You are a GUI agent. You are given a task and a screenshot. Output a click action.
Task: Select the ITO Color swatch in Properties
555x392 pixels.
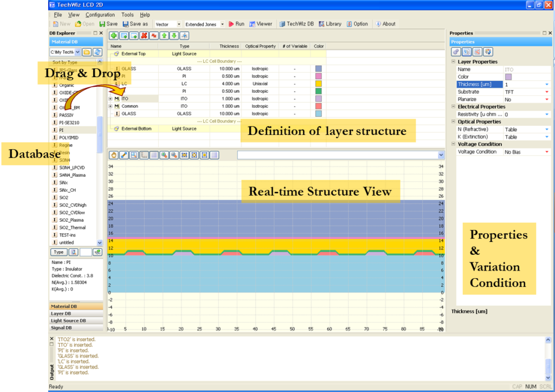508,77
